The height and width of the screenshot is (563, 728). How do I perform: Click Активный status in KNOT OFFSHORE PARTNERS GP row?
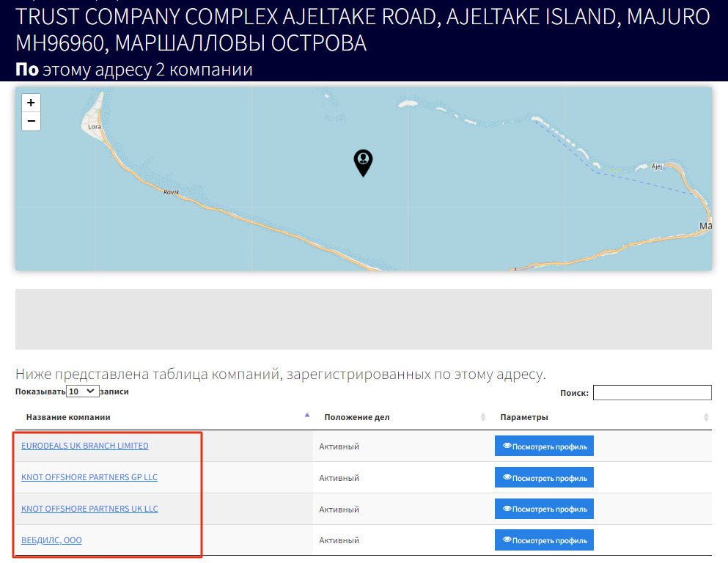339,478
